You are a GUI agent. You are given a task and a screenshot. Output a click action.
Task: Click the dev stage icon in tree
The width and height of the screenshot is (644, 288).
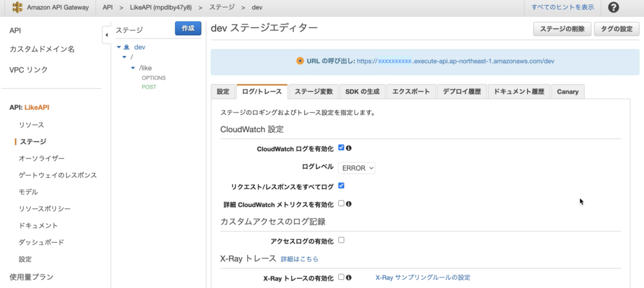point(126,47)
